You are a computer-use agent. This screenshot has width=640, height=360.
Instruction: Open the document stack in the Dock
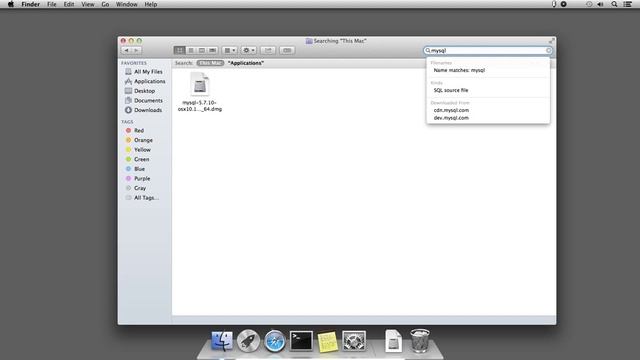[393, 341]
